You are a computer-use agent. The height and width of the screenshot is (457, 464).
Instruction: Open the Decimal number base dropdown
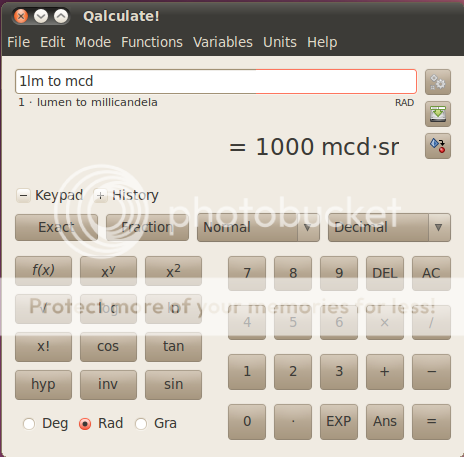(x=389, y=228)
